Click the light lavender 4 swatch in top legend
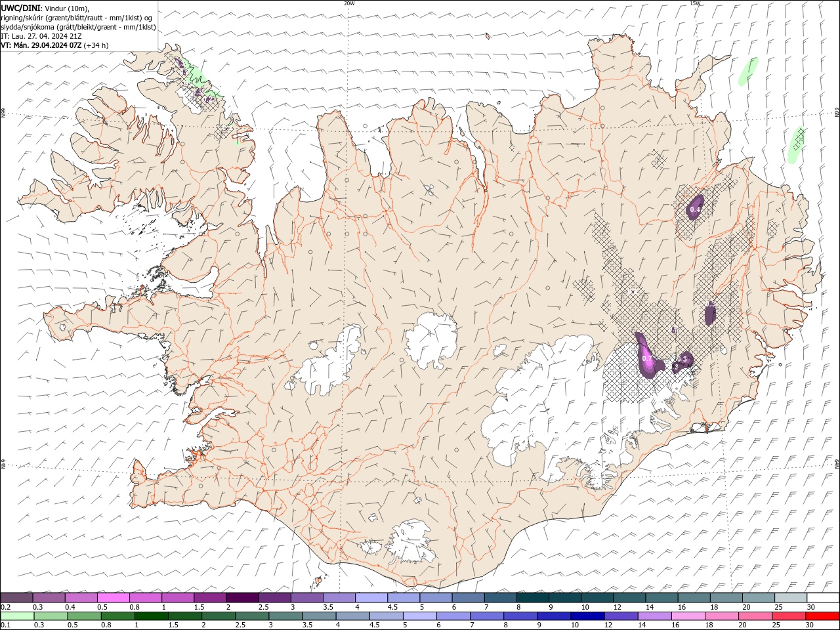The height and width of the screenshot is (630, 840). (371, 598)
